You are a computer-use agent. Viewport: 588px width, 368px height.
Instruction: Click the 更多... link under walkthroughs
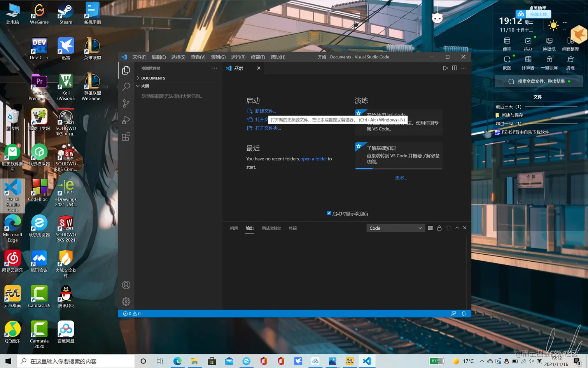401,178
